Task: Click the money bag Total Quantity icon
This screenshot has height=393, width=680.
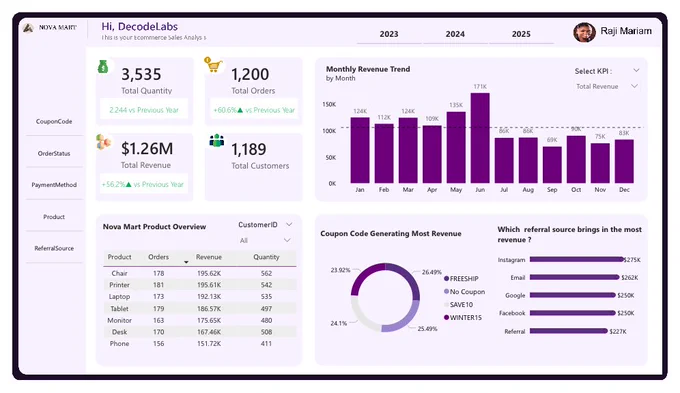Action: (x=103, y=66)
